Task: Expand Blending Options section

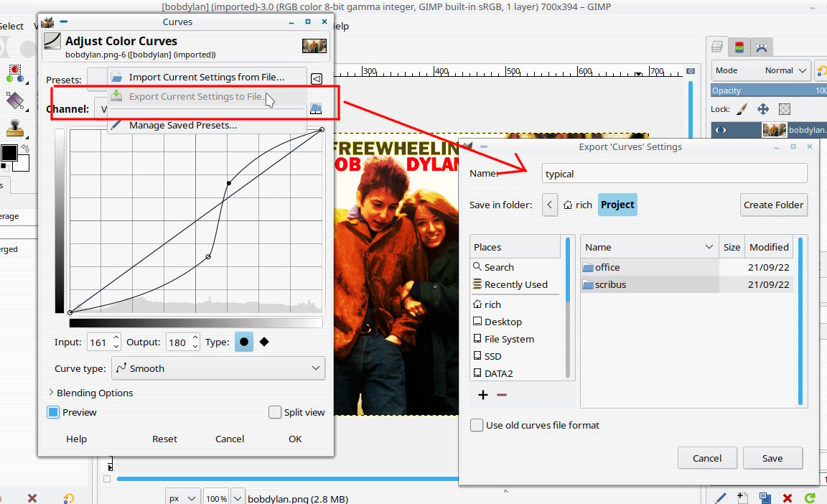Action: [90, 393]
